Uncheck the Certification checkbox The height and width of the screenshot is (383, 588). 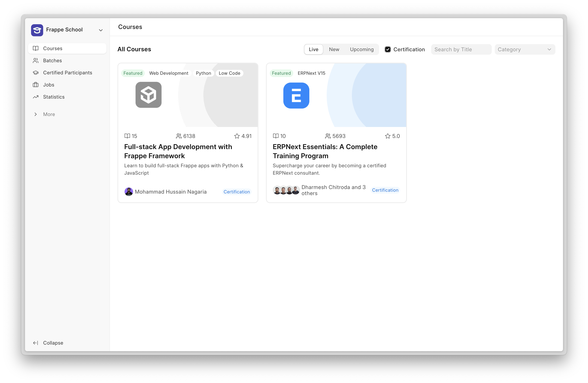pyautogui.click(x=388, y=49)
